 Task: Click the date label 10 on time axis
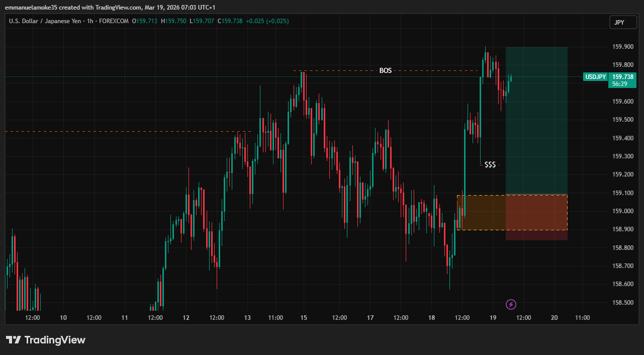coord(63,317)
